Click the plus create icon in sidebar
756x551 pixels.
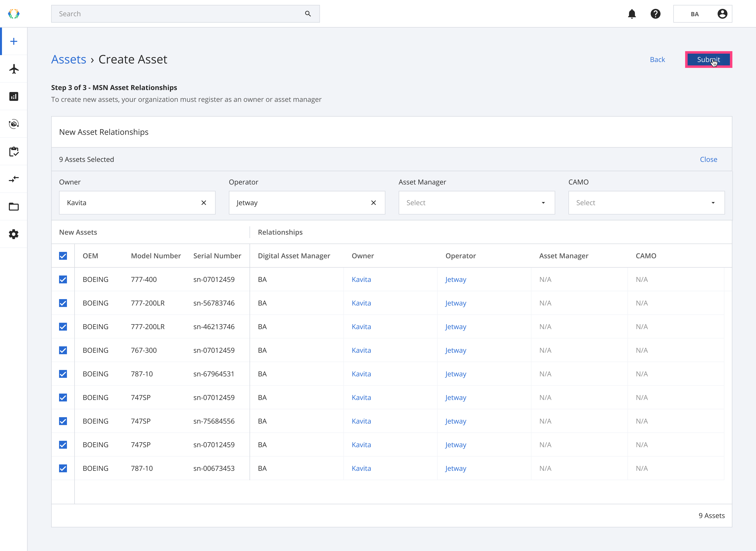(x=14, y=41)
